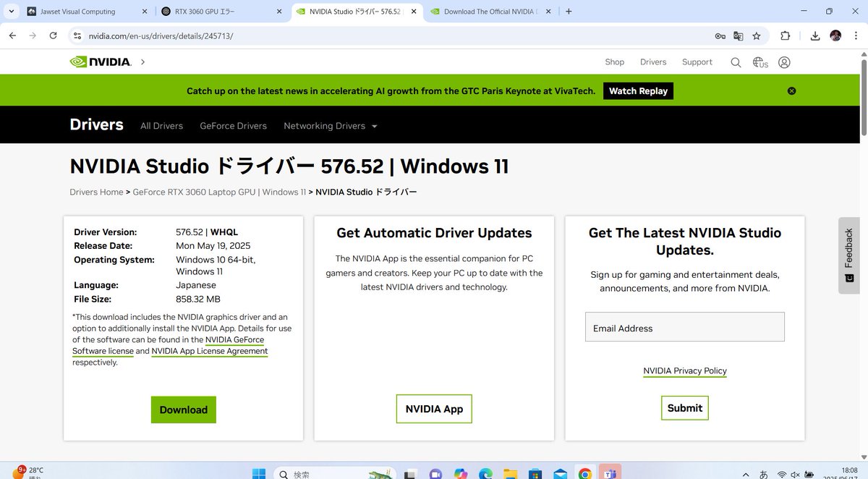Click the Email Address input field
Viewport: 868px width, 479px height.
[685, 327]
